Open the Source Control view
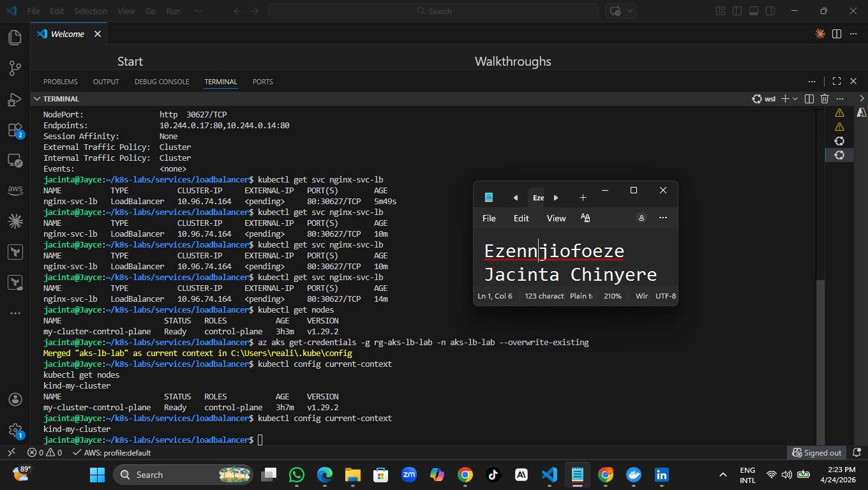The image size is (868, 490). click(x=15, y=68)
